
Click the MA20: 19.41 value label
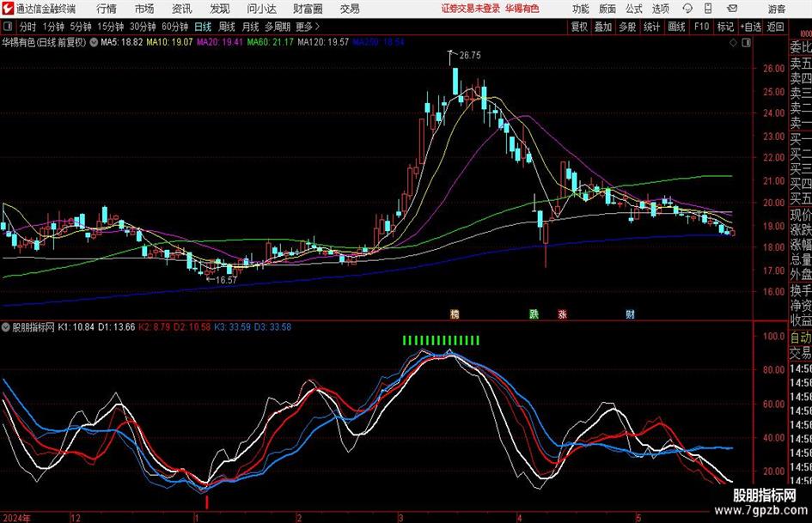pos(220,42)
